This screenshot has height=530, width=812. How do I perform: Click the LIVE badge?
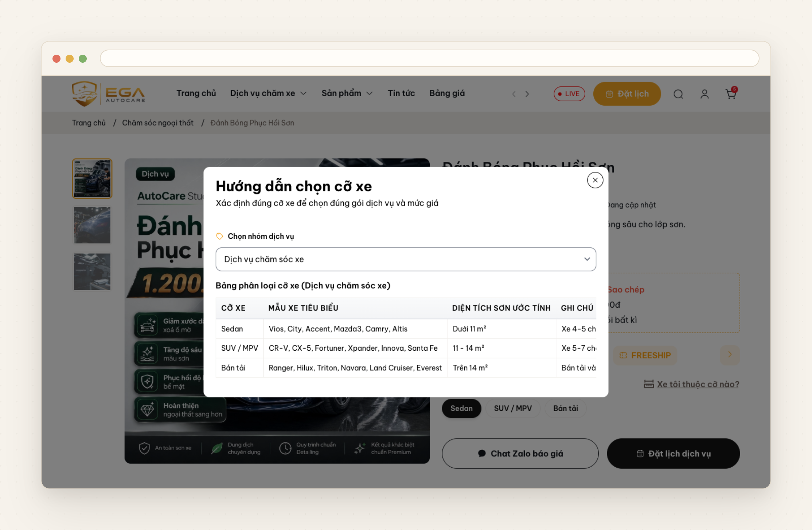569,94
